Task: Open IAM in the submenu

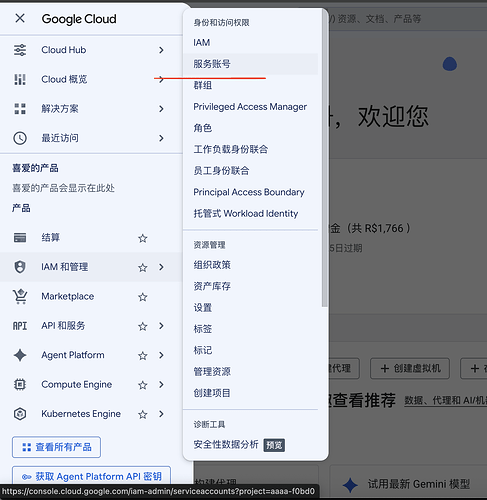Action: (250, 43)
